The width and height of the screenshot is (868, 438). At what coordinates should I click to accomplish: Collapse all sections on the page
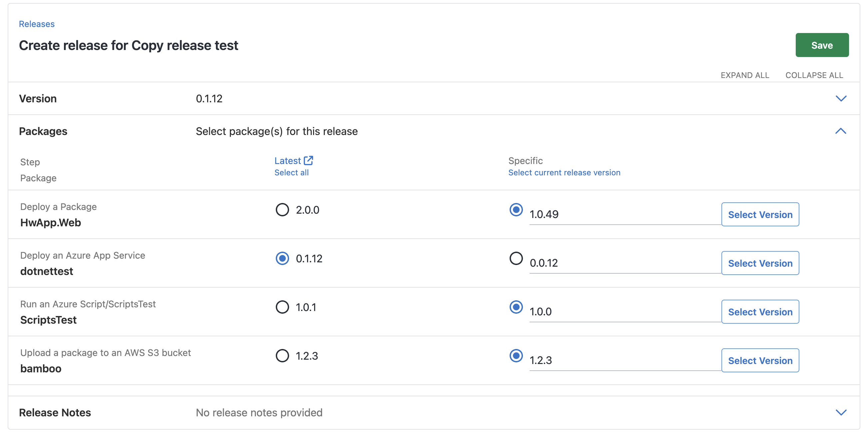tap(814, 75)
